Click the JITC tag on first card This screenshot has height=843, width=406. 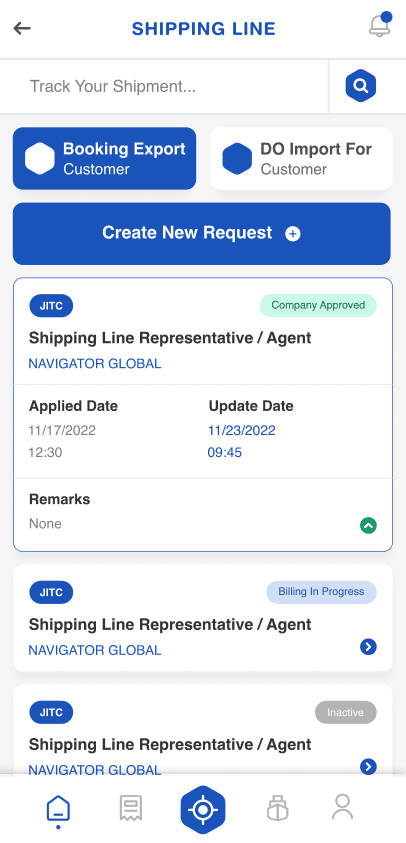click(x=51, y=306)
